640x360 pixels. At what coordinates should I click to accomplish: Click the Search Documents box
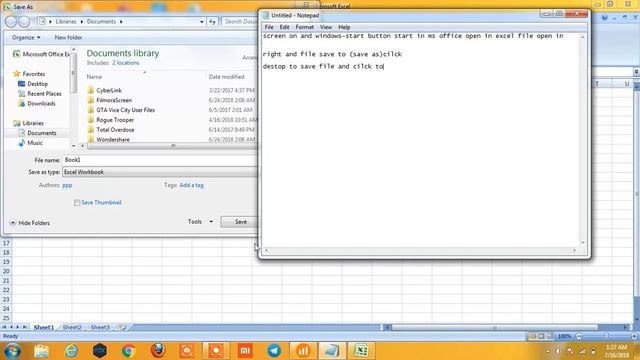point(240,22)
